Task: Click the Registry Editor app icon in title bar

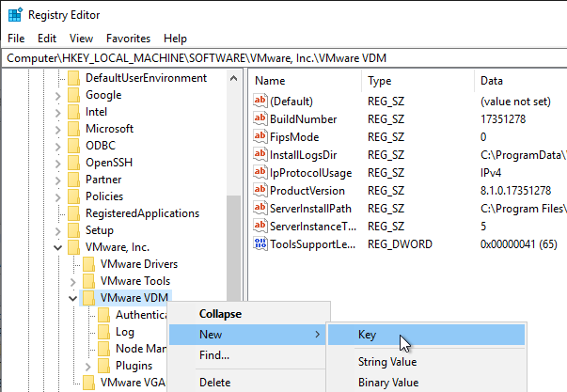Action: pos(16,15)
